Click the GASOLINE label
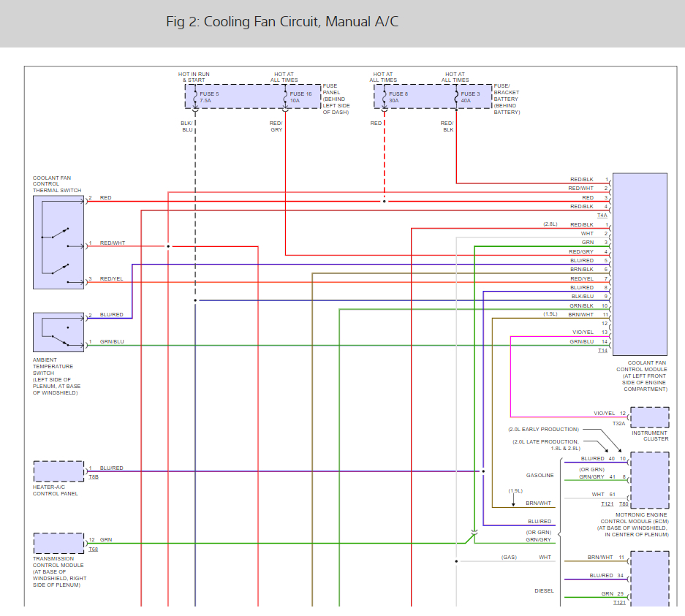 coord(540,476)
